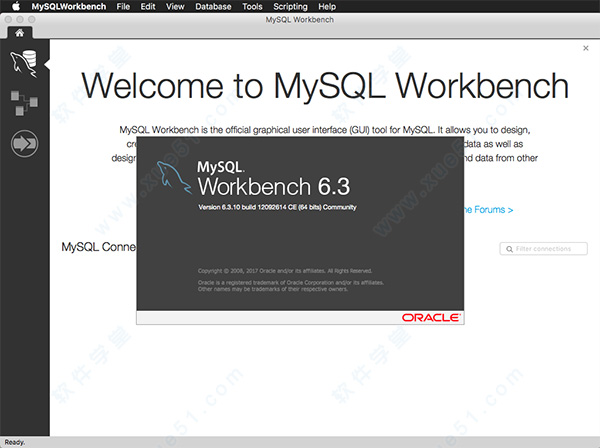Open the Tools menu
The image size is (600, 448).
coord(253,6)
